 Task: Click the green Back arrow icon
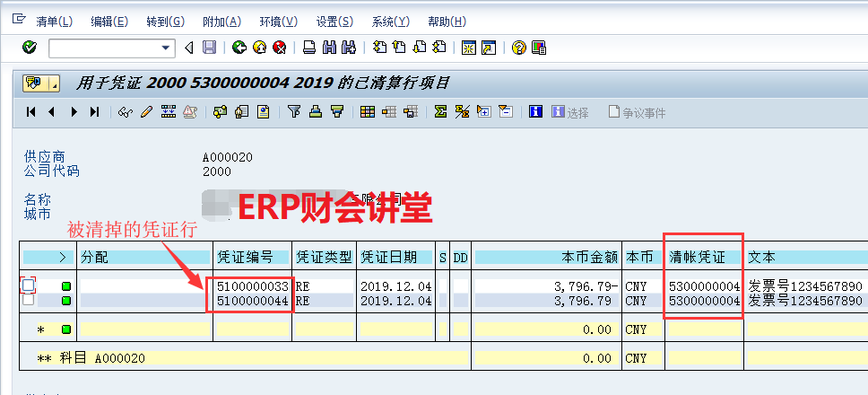pyautogui.click(x=239, y=48)
